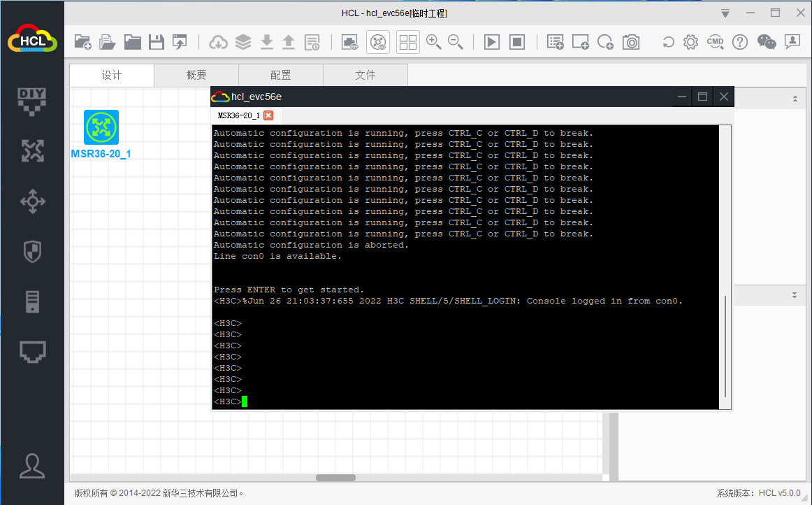Select the MSR36-20_1 router on canvas

click(101, 127)
